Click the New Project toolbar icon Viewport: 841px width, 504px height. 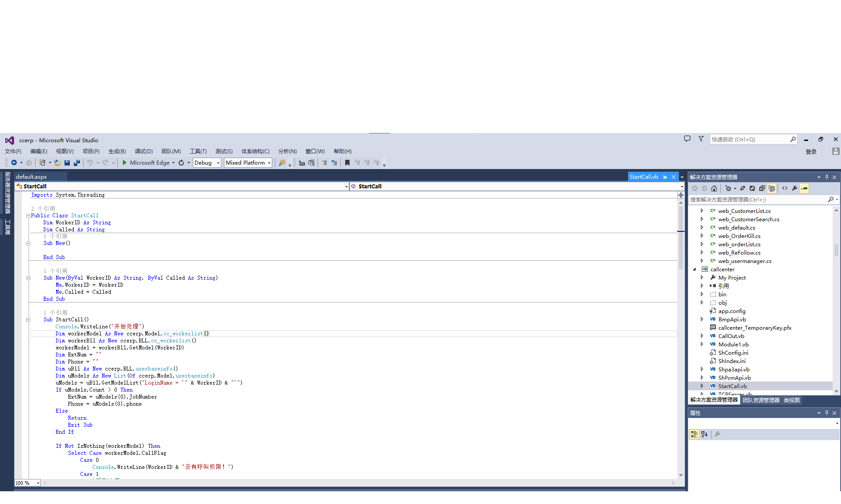[42, 162]
